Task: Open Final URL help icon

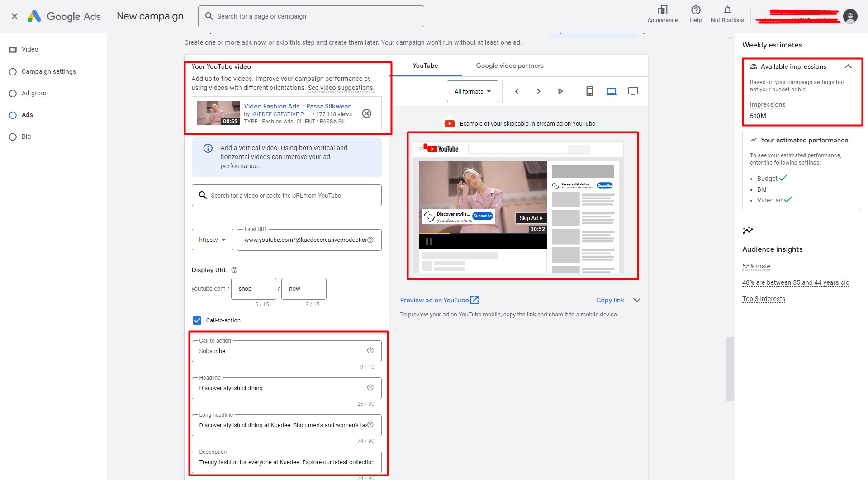Action: click(x=370, y=240)
